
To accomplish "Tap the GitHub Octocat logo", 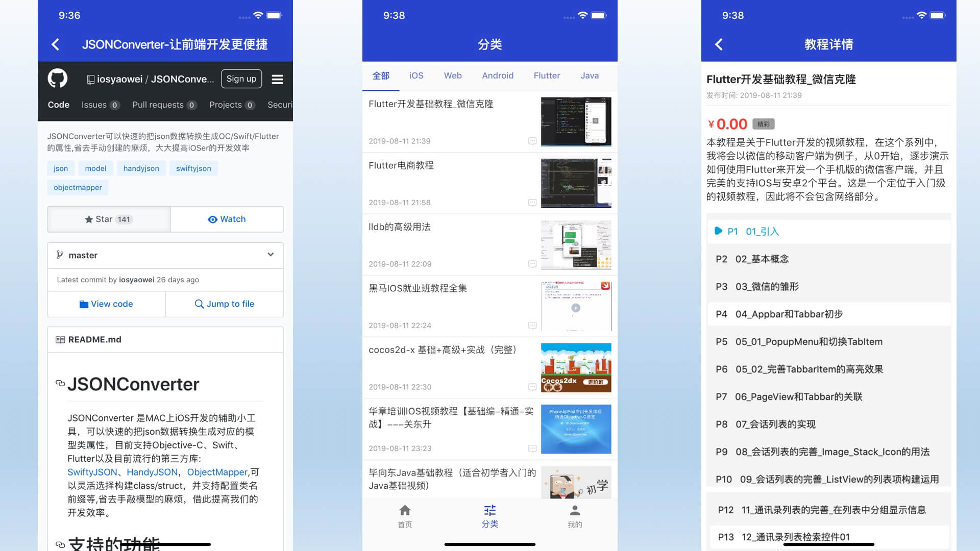I will click(58, 79).
